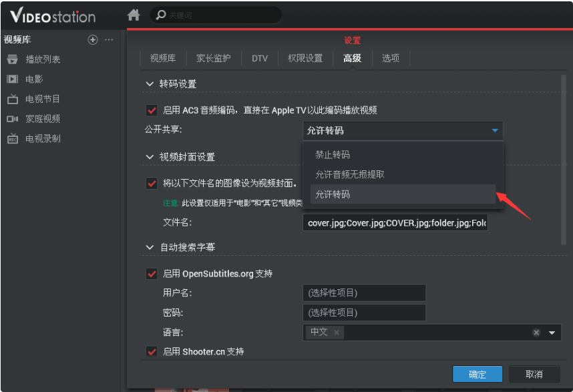
Task: Switch to the 家长监护 tab
Action: [x=212, y=58]
